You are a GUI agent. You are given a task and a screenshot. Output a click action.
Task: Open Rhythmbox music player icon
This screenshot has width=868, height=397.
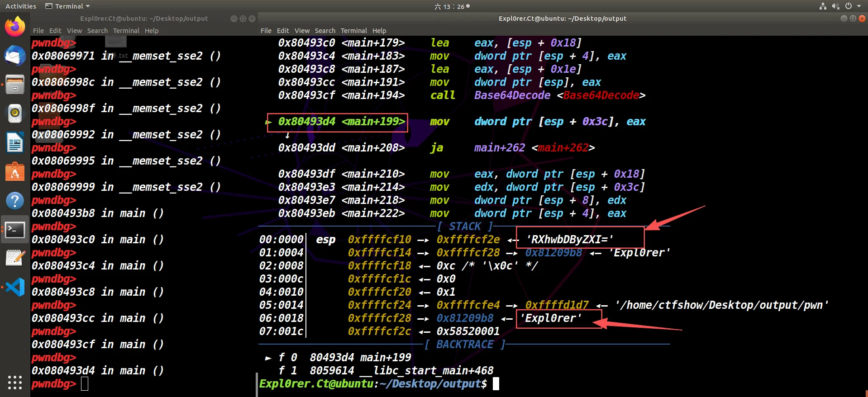point(15,113)
